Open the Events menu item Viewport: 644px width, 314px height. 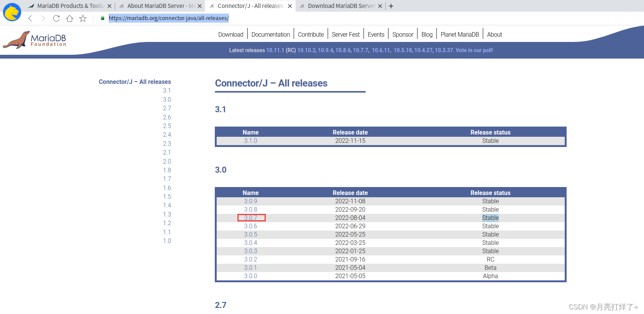pos(376,34)
